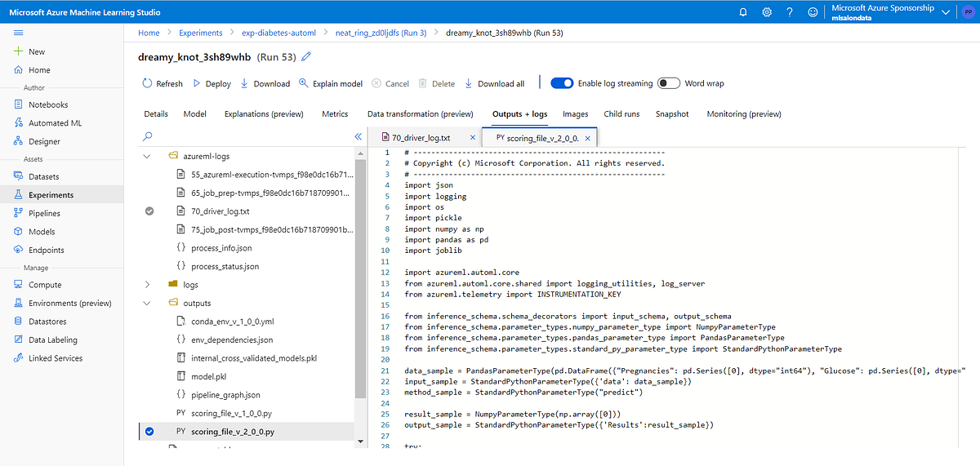This screenshot has height=466, width=980.
Task: Go to Experiments breadcrumb link
Action: (x=200, y=33)
